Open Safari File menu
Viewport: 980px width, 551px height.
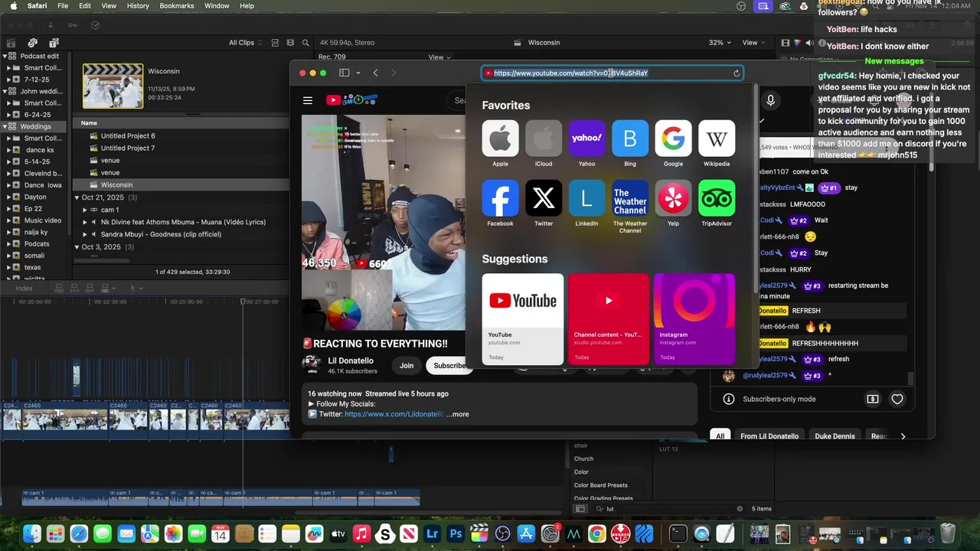pos(63,6)
